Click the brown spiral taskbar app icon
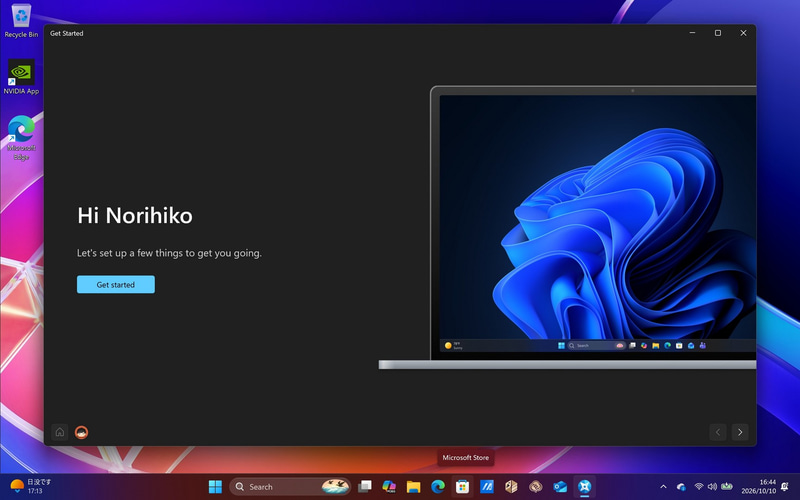Image resolution: width=800 pixels, height=500 pixels. click(536, 487)
